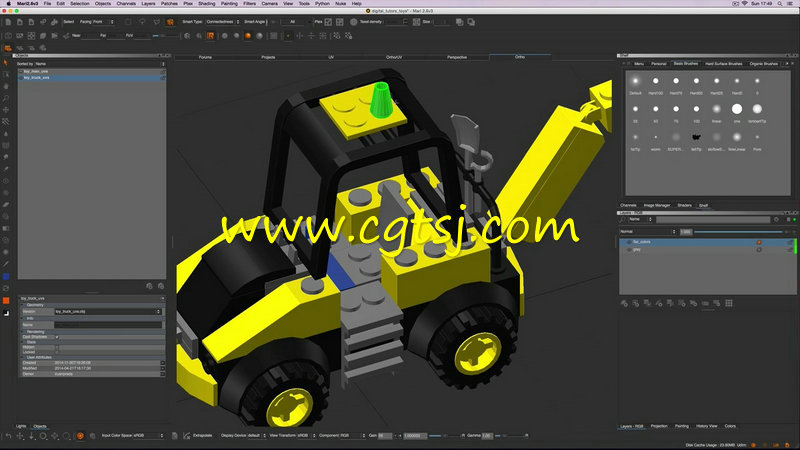Select the lasso selection mode icon
This screenshot has width=800, height=450.
[142, 22]
